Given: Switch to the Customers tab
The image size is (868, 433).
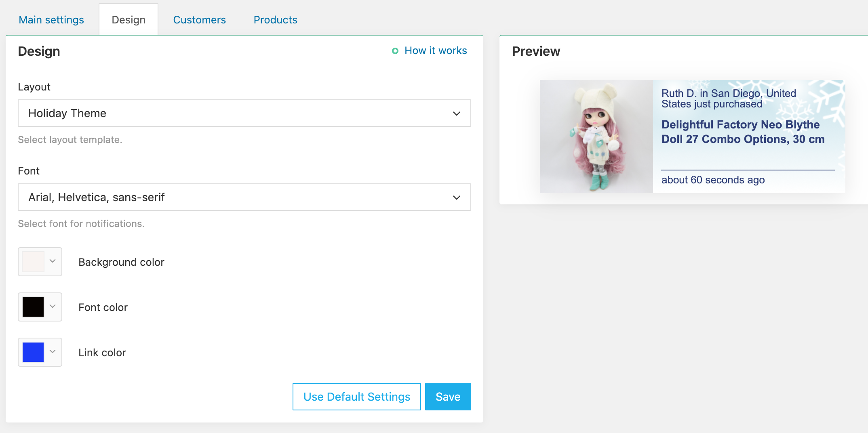Looking at the screenshot, I should coord(199,20).
